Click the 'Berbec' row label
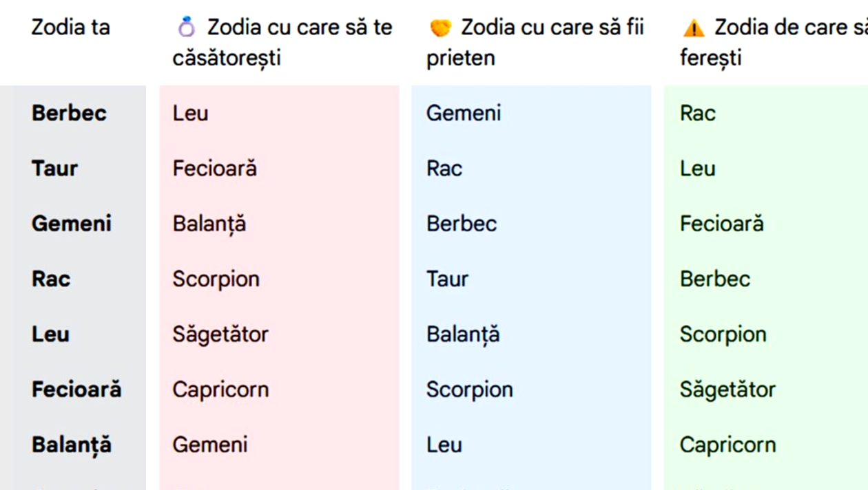This screenshot has width=868, height=490. pyautogui.click(x=69, y=113)
